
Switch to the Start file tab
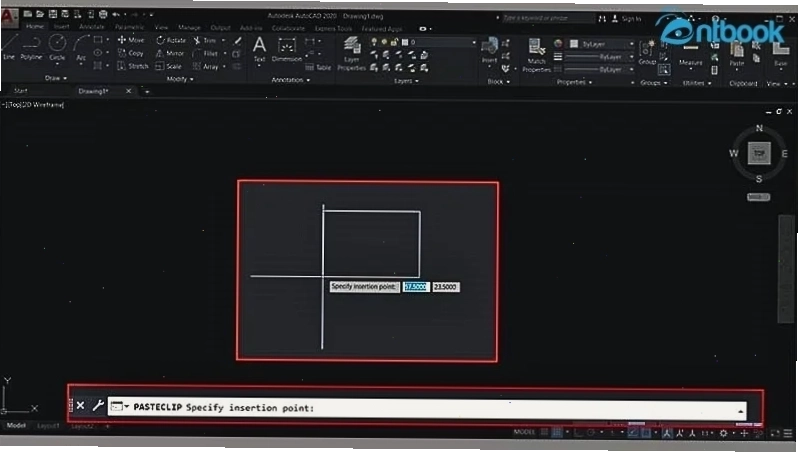point(20,91)
